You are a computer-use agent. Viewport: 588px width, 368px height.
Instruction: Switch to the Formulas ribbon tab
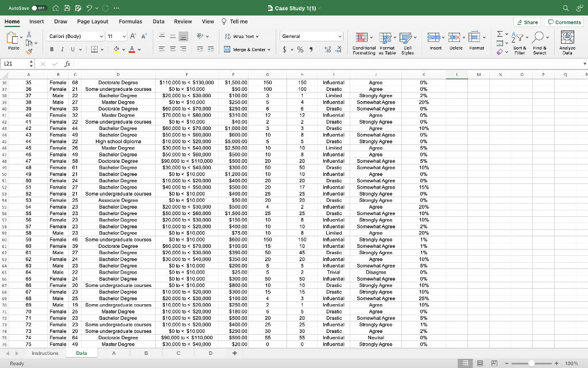tap(131, 21)
